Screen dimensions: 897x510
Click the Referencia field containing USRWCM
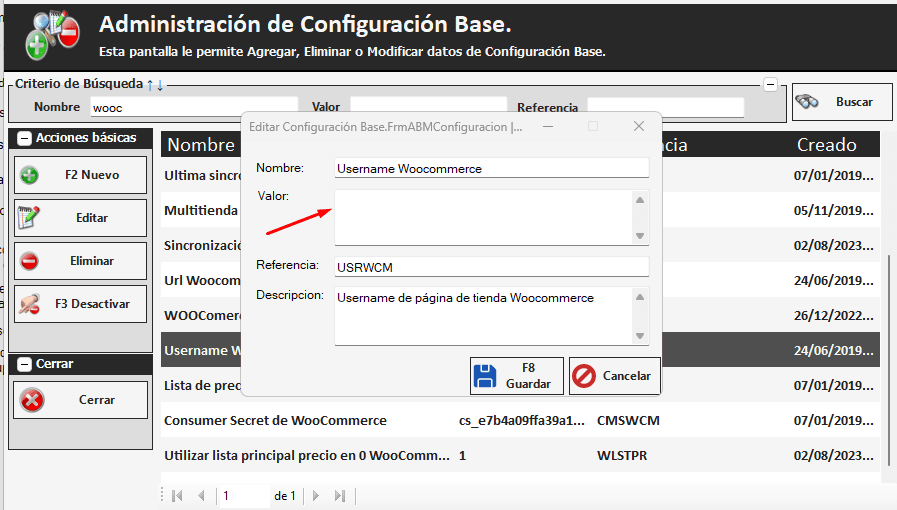point(491,266)
